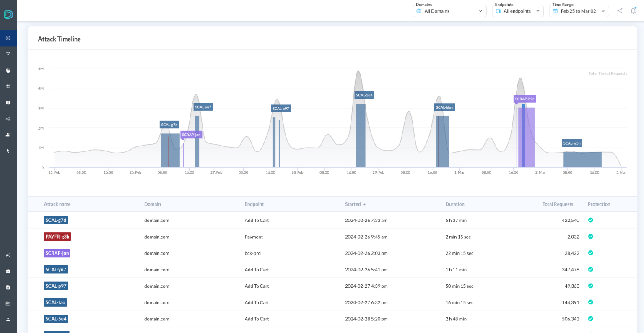
Task: Expand the Endpoints selector
Action: [x=518, y=11]
